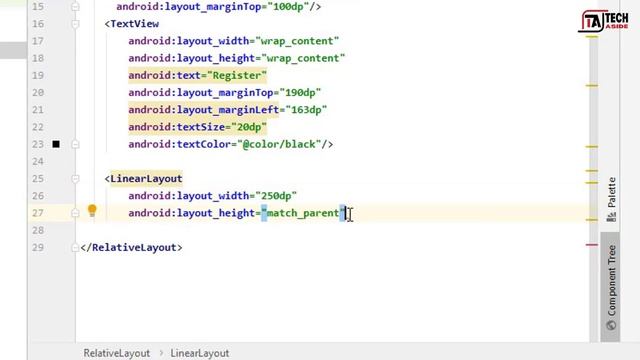The image size is (640, 360).
Task: Click the textSize "20dp" attribute
Action: (198, 127)
